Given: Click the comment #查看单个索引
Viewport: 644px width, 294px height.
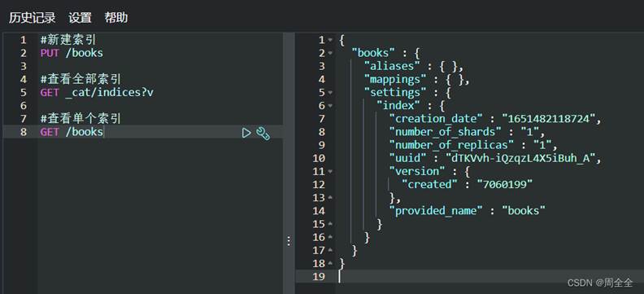Looking at the screenshot, I should tap(80, 119).
